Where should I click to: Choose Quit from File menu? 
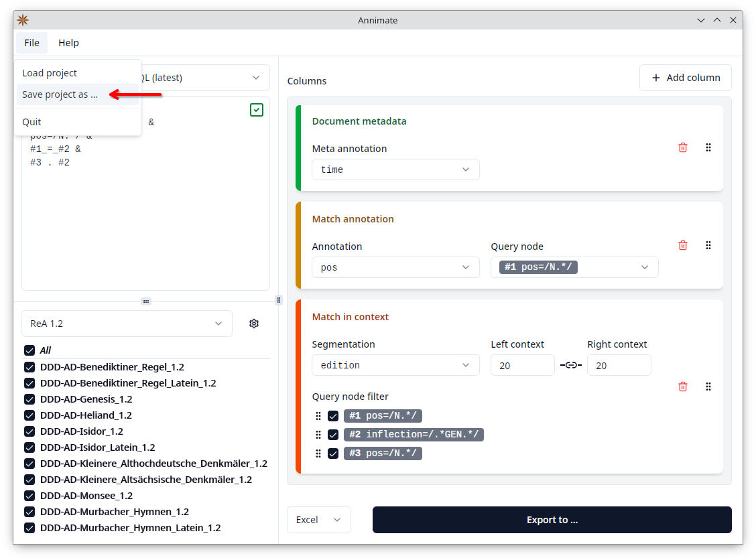click(77, 122)
